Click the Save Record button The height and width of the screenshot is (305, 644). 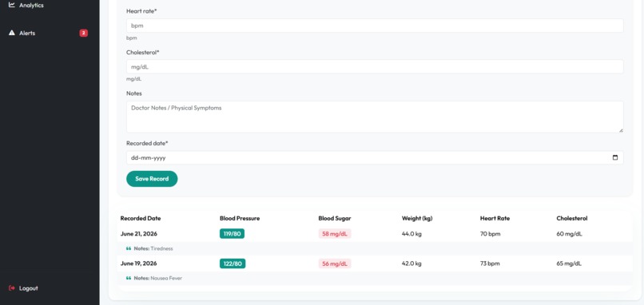pyautogui.click(x=152, y=179)
